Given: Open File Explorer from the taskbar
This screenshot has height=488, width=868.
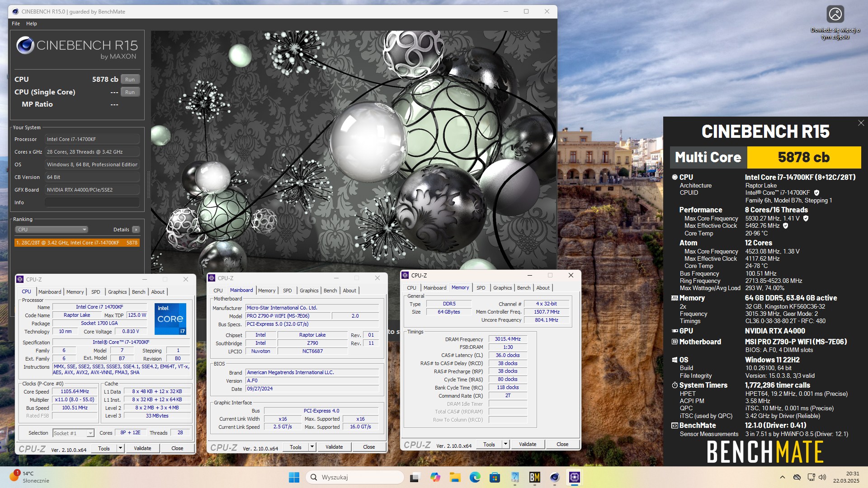Looking at the screenshot, I should click(x=455, y=477).
